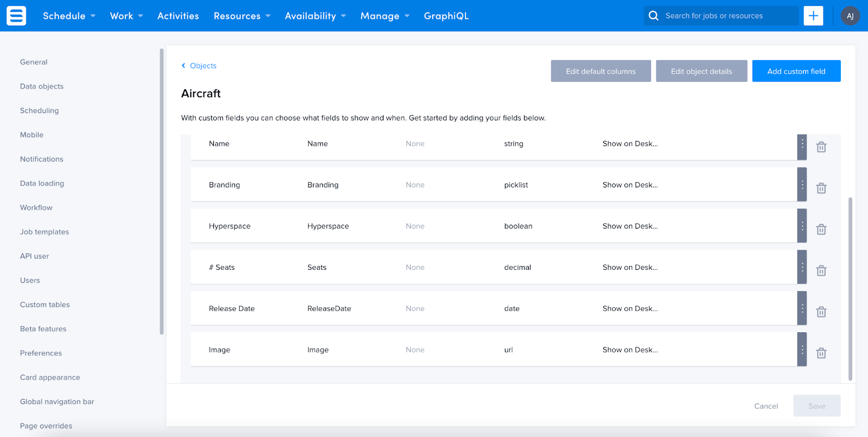Open Job templates settings

coord(44,232)
